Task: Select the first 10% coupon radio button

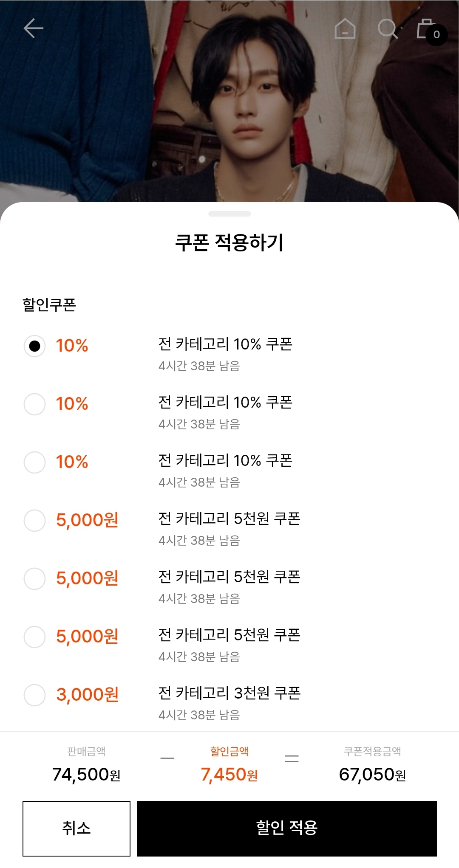Action: (34, 346)
